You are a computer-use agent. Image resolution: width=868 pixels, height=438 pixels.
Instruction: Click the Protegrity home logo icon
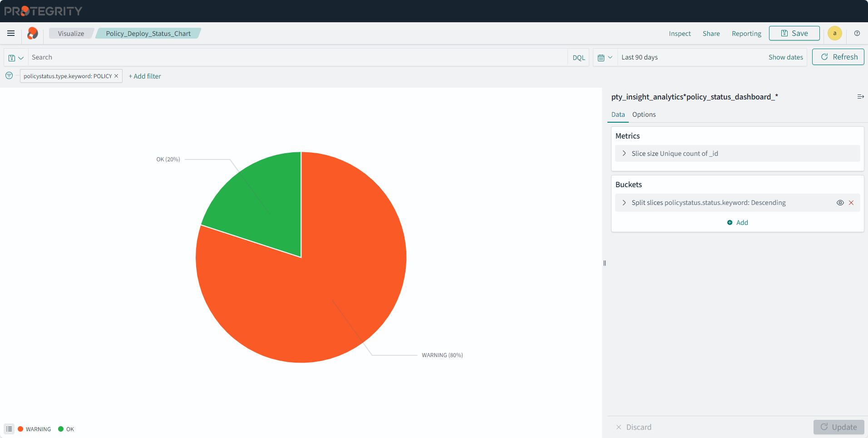click(x=33, y=33)
